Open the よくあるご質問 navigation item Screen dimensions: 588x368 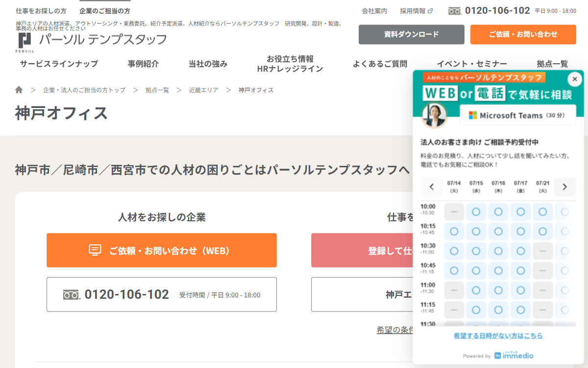pos(380,64)
